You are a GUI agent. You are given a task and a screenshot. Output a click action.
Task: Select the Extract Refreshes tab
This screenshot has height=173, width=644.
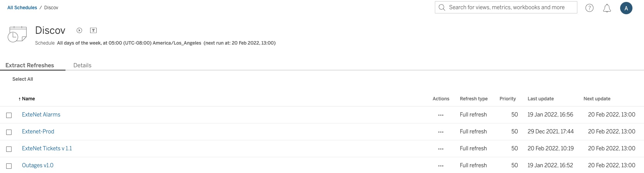[x=30, y=65]
